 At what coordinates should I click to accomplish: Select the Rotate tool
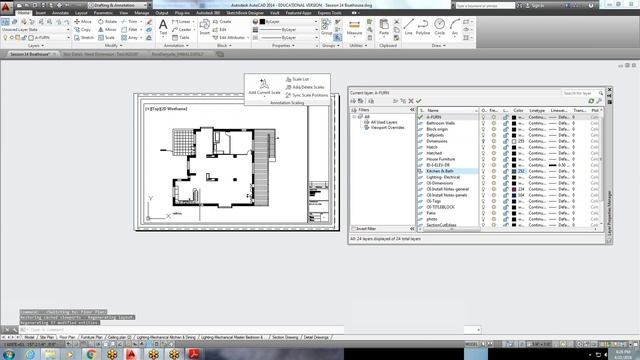pyautogui.click(x=107, y=22)
